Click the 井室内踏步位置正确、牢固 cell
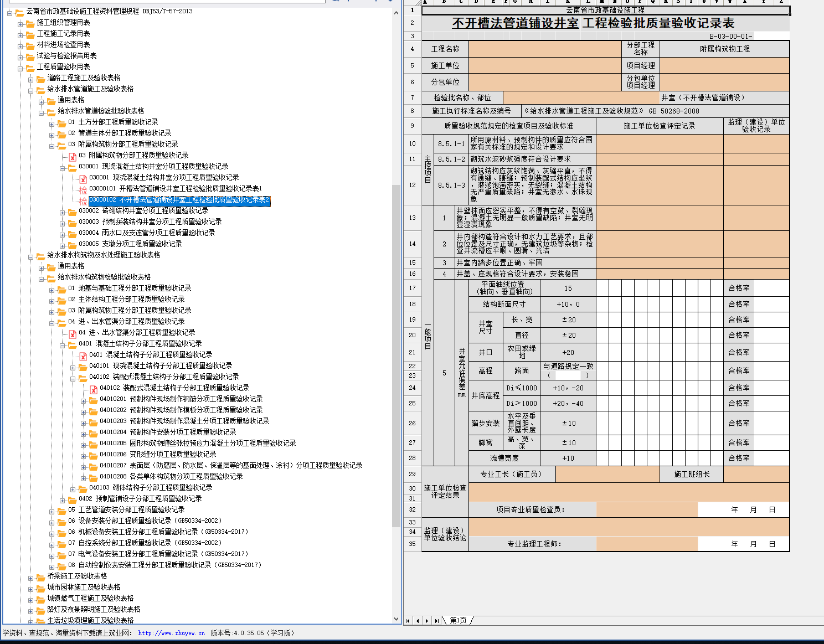 tap(526, 262)
